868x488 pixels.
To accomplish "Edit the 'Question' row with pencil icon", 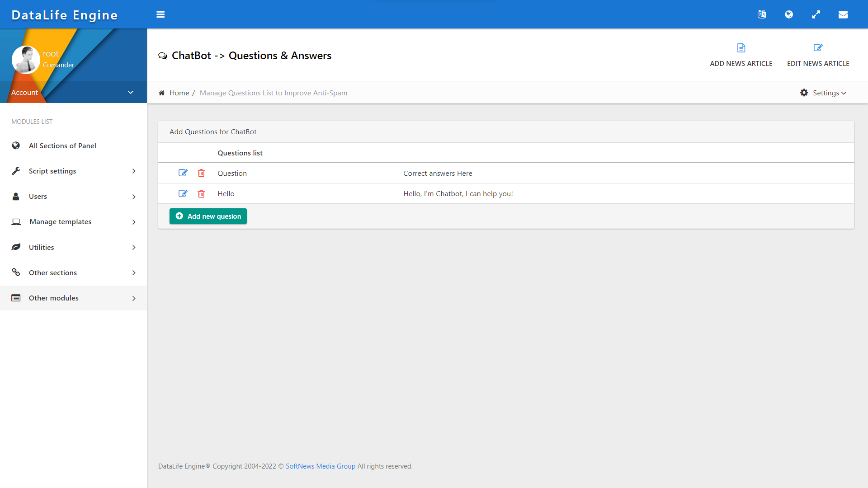I will (183, 173).
